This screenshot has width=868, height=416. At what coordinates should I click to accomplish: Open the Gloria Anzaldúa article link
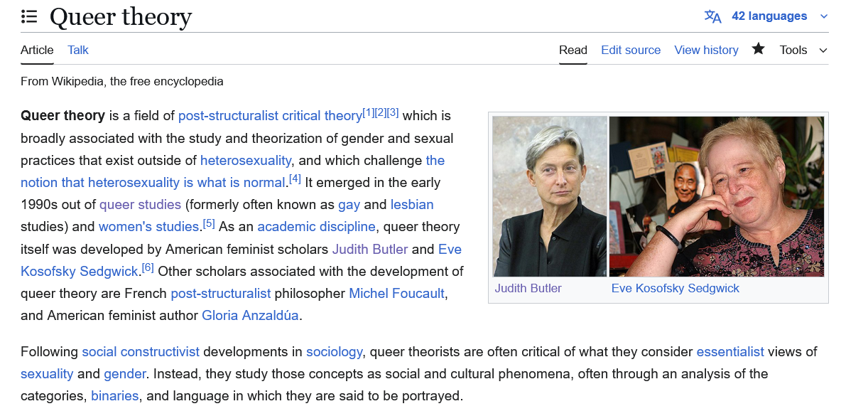pyautogui.click(x=251, y=315)
